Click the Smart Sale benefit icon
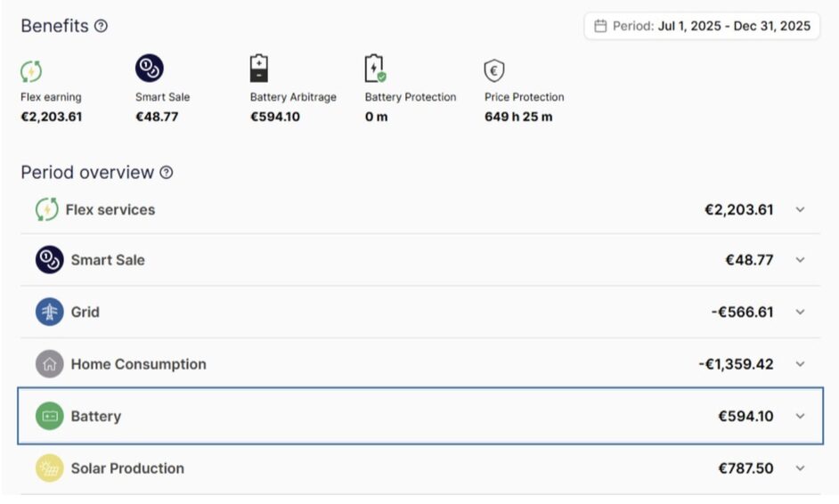839x504 pixels. click(x=149, y=69)
